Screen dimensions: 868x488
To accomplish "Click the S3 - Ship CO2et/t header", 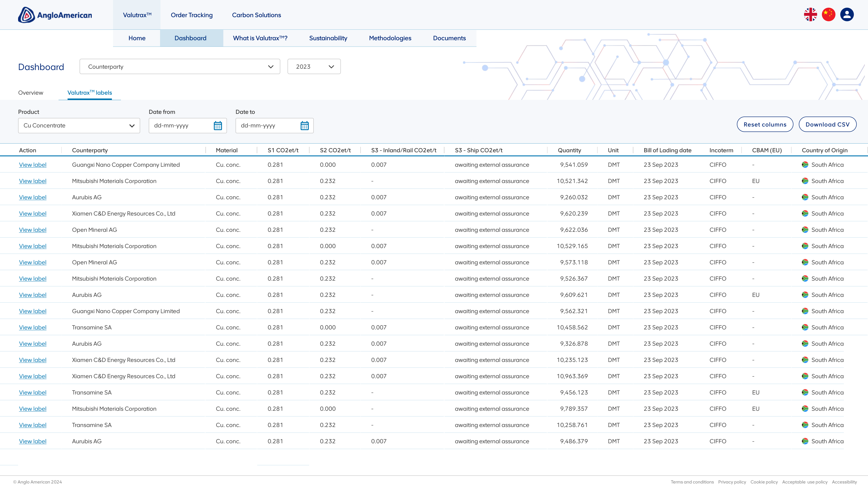I will 479,150.
